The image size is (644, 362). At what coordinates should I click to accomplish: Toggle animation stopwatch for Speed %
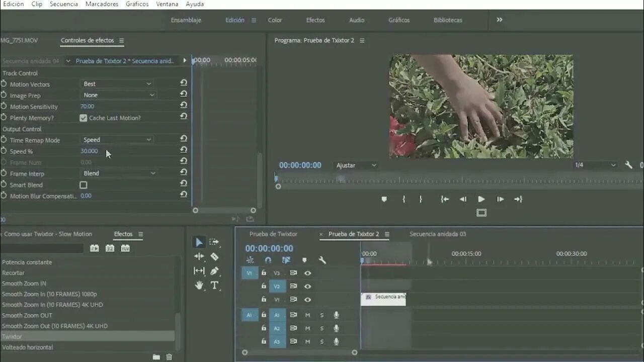tap(4, 151)
